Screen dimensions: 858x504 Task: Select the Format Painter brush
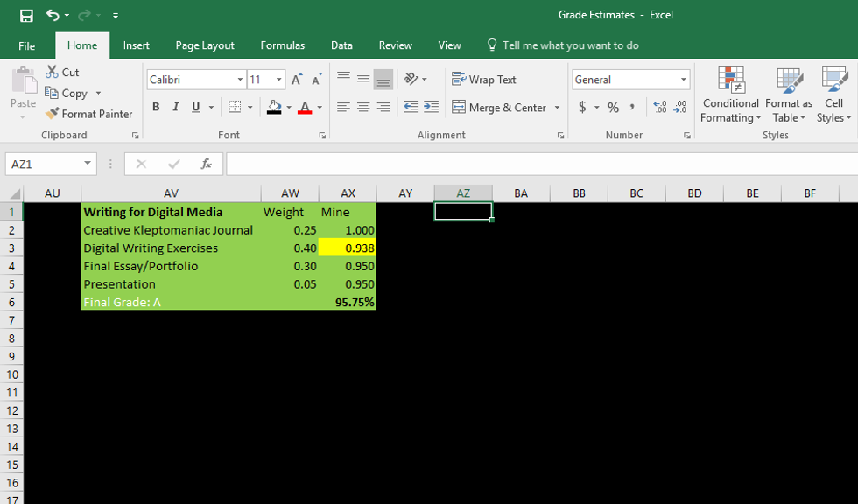click(88, 114)
